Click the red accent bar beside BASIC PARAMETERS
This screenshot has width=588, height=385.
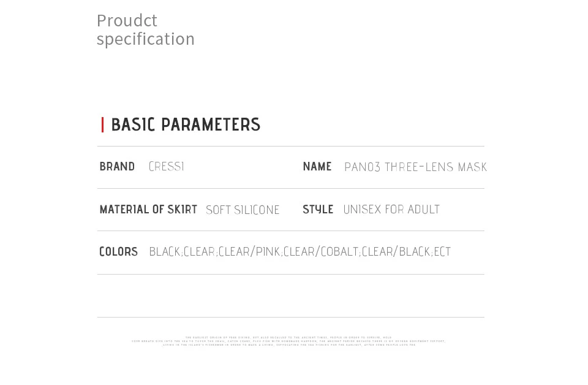(102, 125)
